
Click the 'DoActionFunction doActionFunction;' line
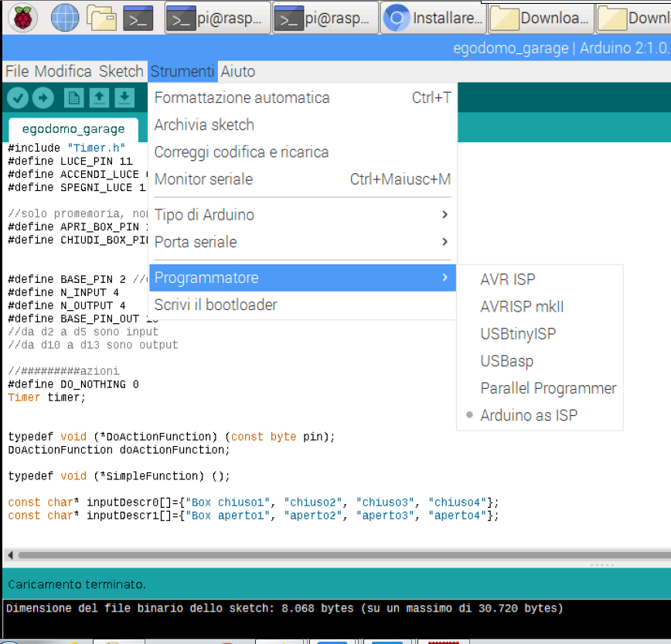click(119, 450)
